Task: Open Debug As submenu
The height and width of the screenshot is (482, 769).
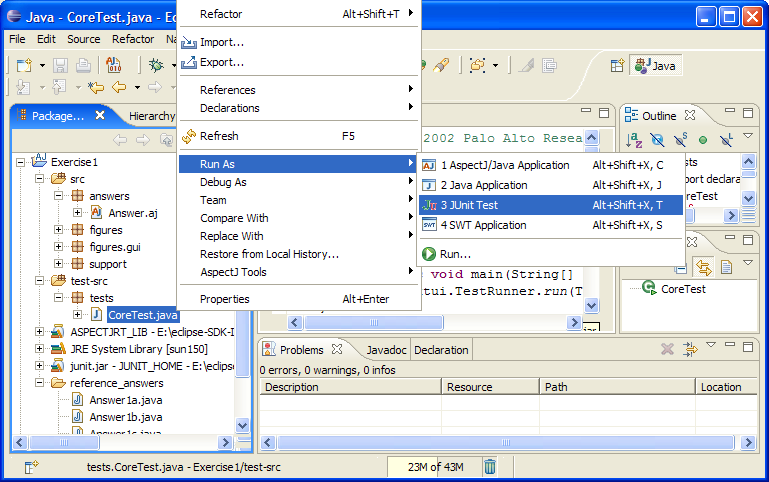Action: click(x=298, y=182)
